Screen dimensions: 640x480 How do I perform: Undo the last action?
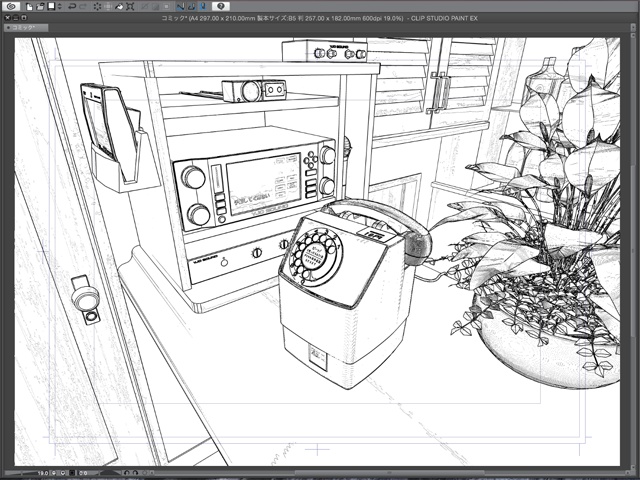(72, 7)
